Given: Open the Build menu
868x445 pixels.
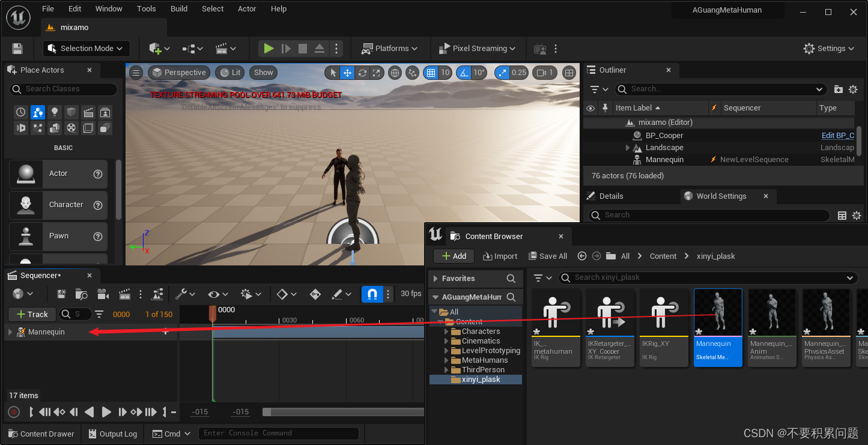Looking at the screenshot, I should (179, 9).
